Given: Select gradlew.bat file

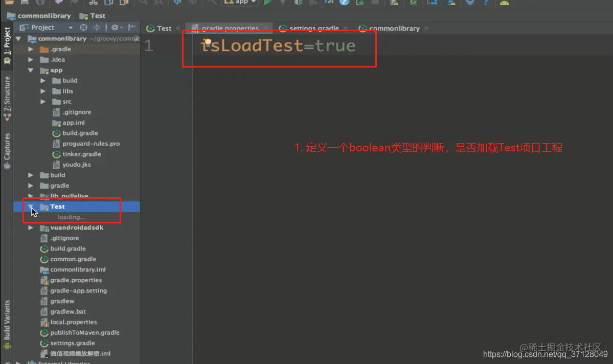Looking at the screenshot, I should tap(67, 312).
